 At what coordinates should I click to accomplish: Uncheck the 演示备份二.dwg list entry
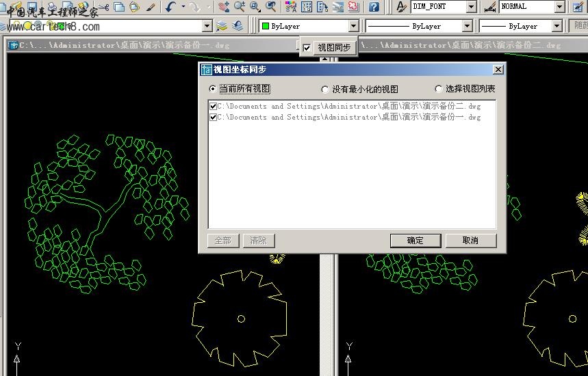(x=213, y=107)
